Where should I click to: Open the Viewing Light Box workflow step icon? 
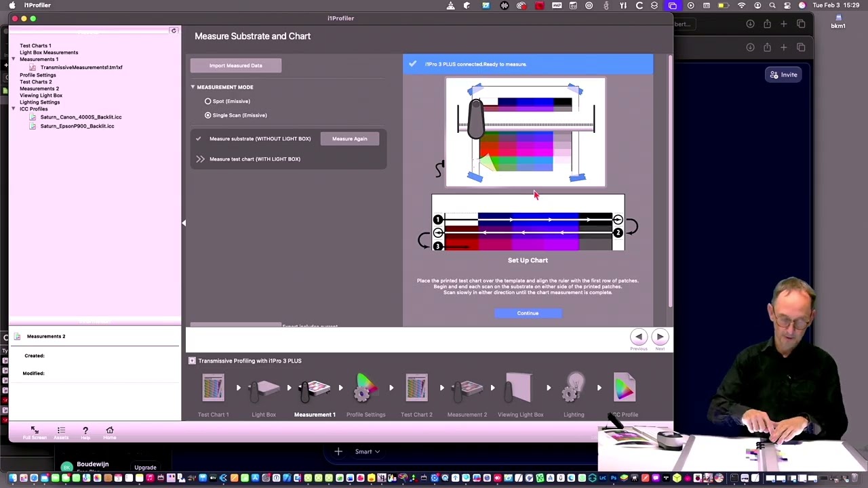520,388
